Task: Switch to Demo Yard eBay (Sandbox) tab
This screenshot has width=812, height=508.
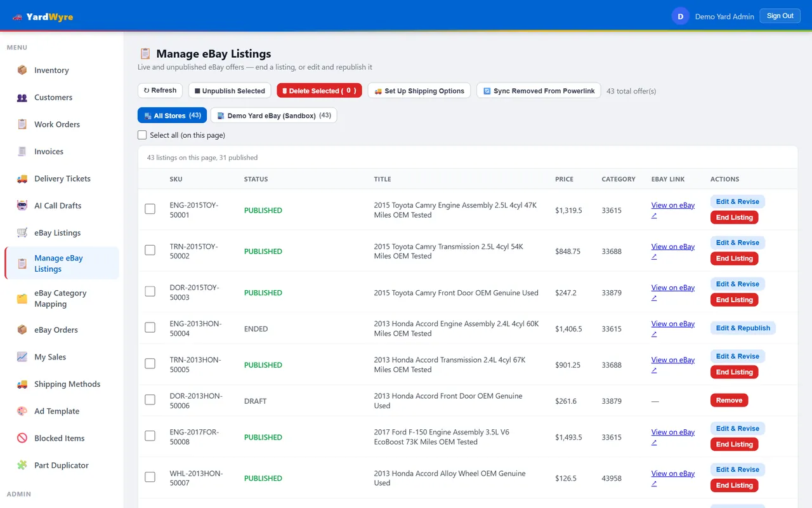Action: pos(273,116)
